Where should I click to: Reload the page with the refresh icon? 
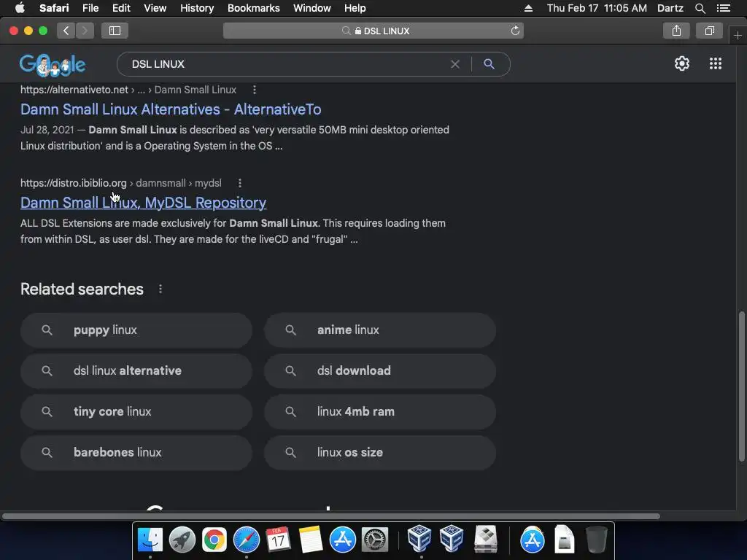(x=515, y=31)
